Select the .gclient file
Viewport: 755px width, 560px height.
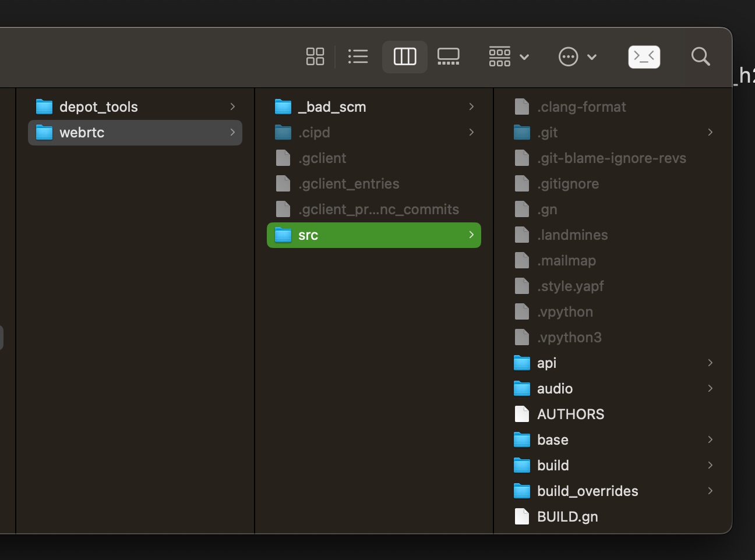(322, 158)
